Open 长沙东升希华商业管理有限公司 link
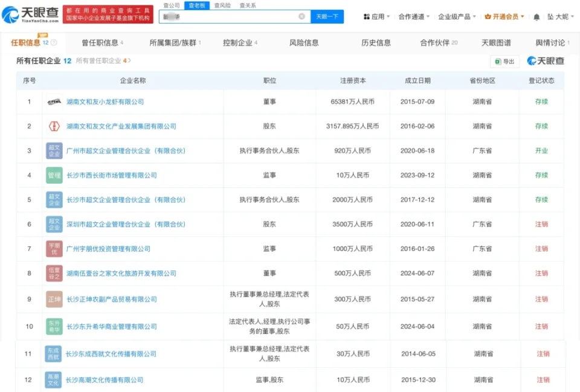 click(112, 327)
